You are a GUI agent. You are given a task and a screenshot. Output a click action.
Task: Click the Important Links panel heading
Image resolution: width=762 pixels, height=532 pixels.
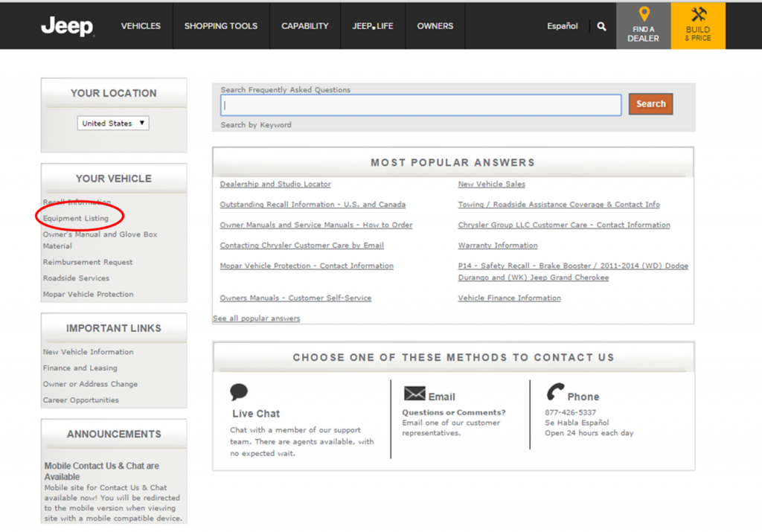click(114, 328)
